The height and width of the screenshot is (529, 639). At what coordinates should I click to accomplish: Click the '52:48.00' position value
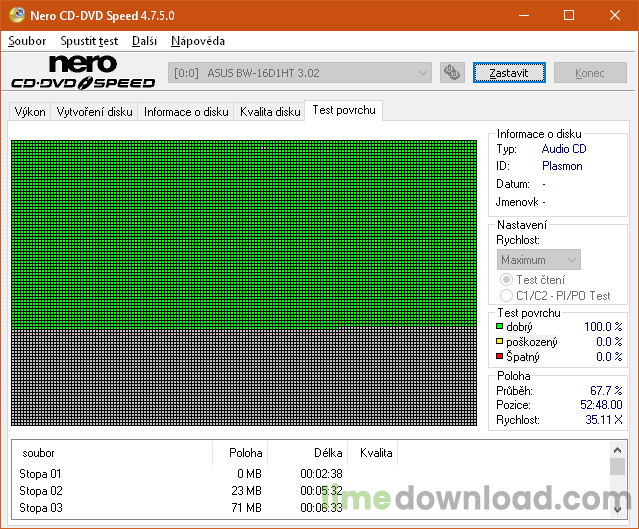click(x=601, y=405)
